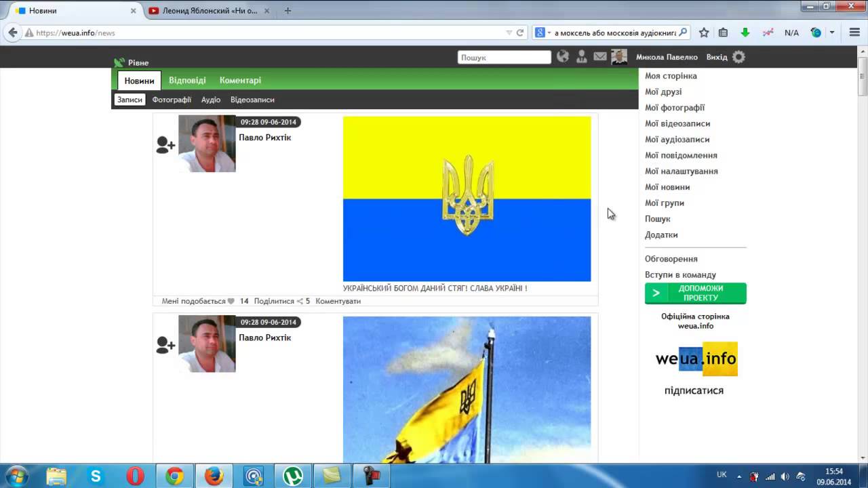The image size is (868, 488).
Task: Bookmark this page with the star icon
Action: coord(704,33)
